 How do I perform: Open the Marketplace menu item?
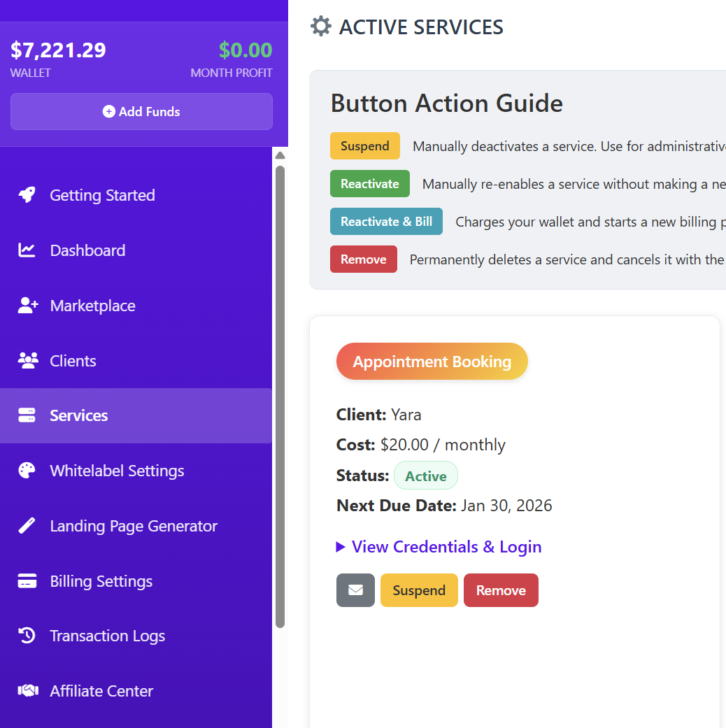[92, 306]
